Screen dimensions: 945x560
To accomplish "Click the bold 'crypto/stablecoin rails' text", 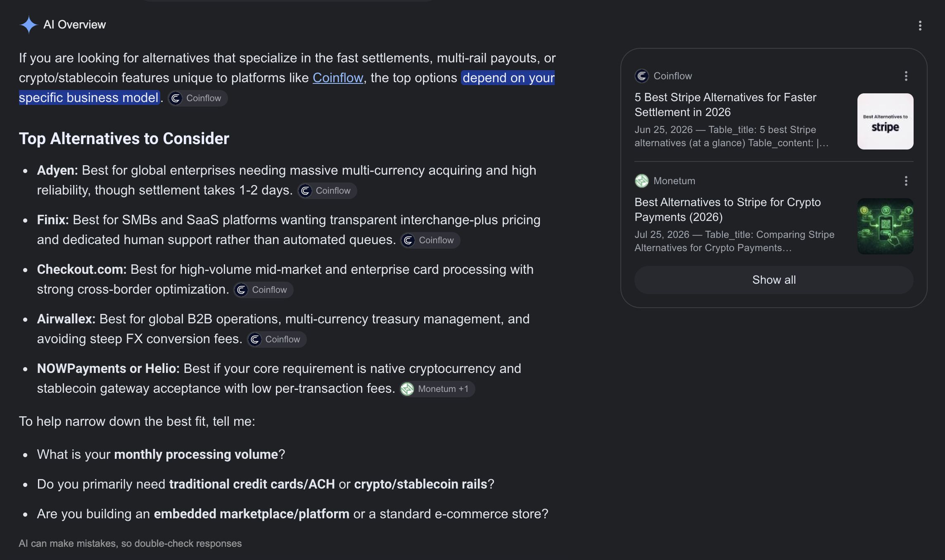I will point(420,484).
